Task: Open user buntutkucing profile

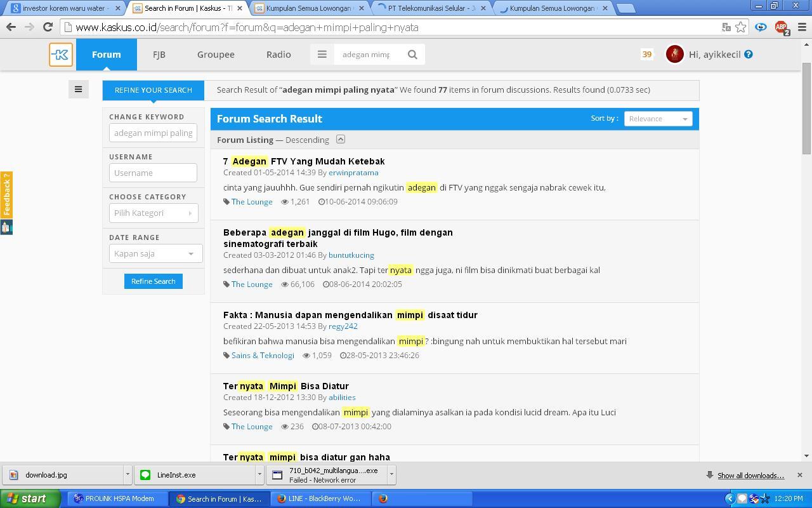Action: [351, 255]
